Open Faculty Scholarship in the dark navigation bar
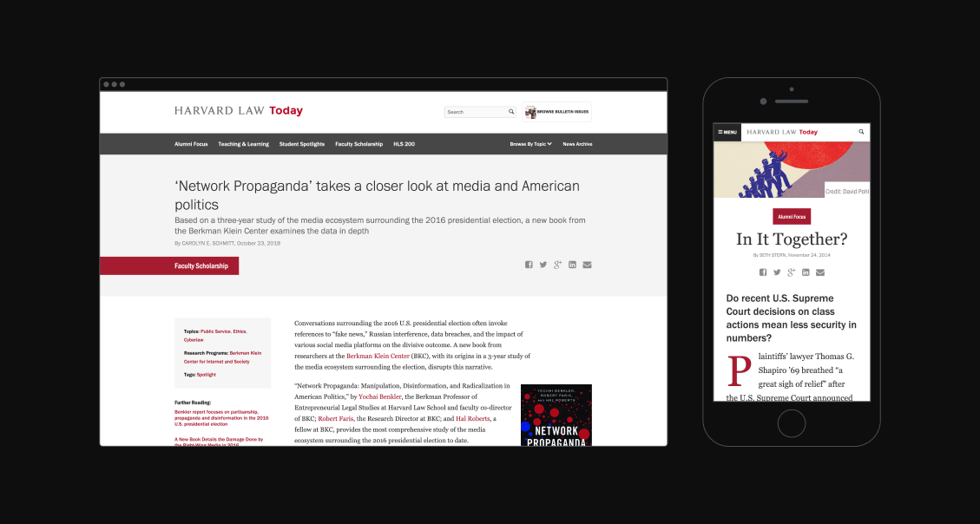The height and width of the screenshot is (524, 980). (358, 144)
